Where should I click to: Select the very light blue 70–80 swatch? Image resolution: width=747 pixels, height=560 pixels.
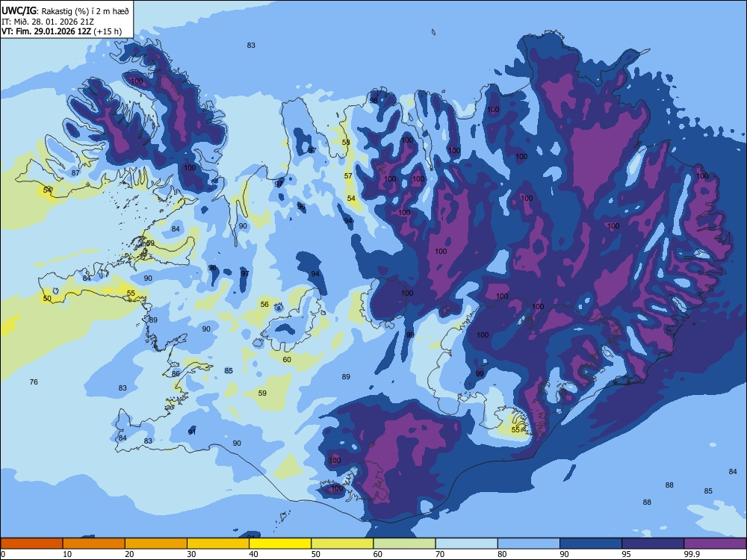(x=466, y=544)
